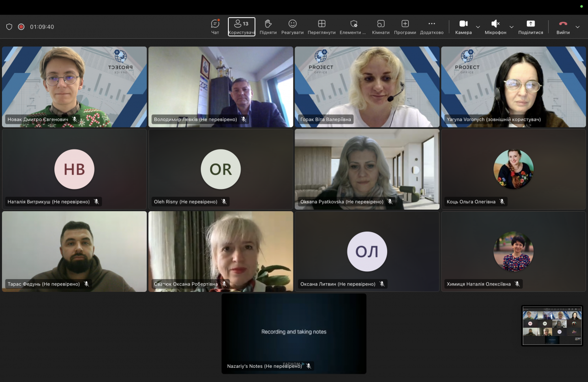This screenshot has width=588, height=382.
Task: Leave the meeting with Вийти button
Action: click(x=563, y=26)
